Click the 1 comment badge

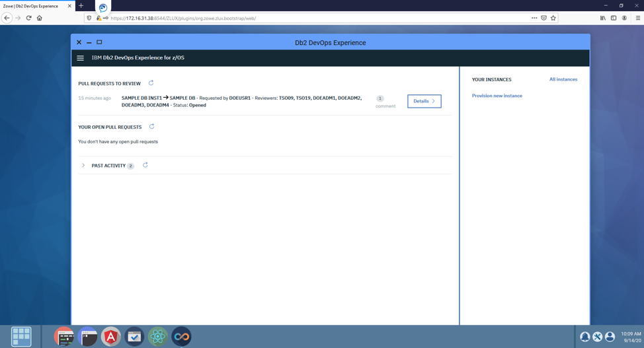[x=380, y=98]
